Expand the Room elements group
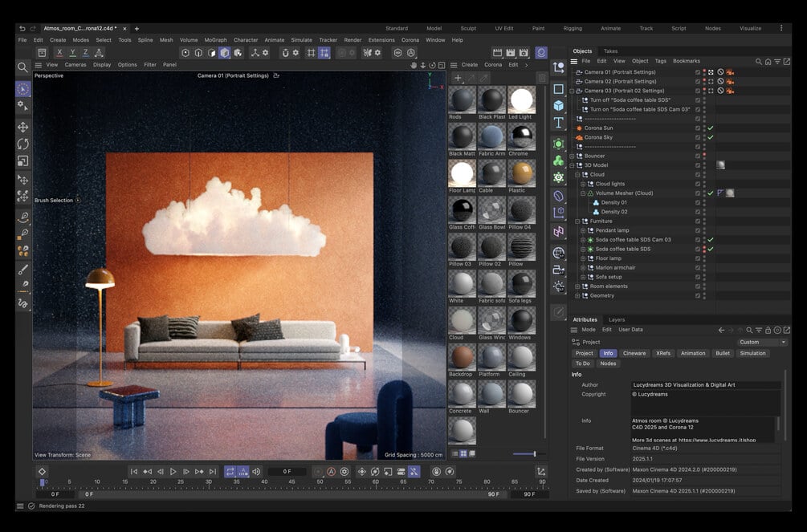The width and height of the screenshot is (807, 532). click(x=577, y=286)
